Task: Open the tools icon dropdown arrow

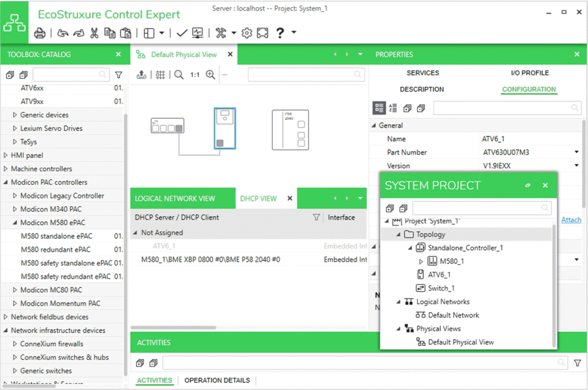Action: click(x=234, y=33)
